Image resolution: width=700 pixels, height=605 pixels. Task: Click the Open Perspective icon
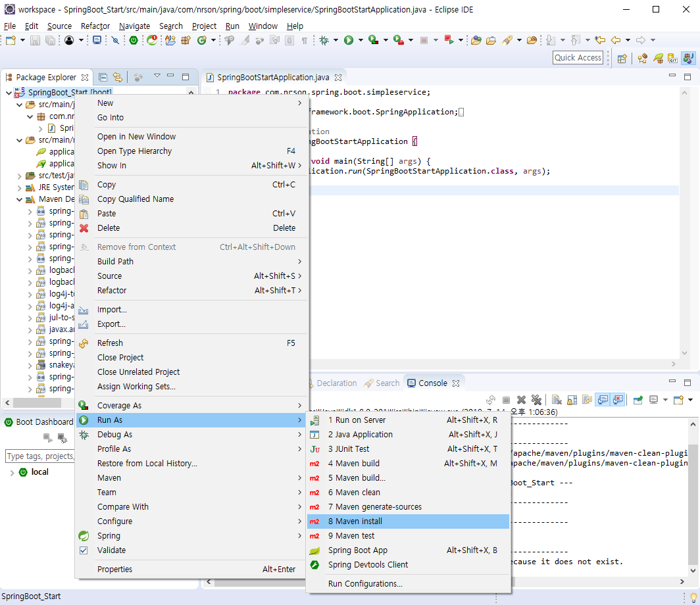(x=622, y=58)
